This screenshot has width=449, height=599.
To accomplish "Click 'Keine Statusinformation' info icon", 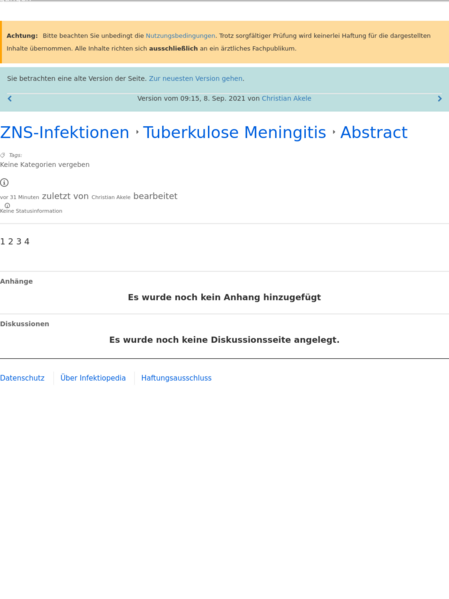I will [x=7, y=206].
